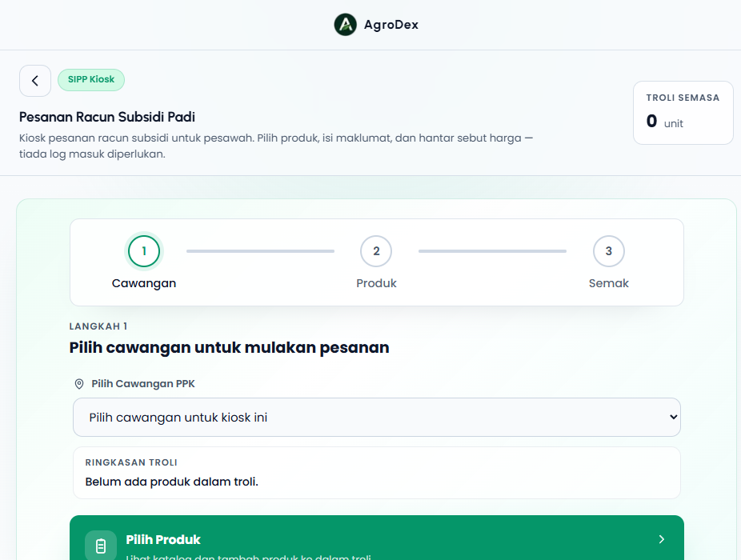Click the location pin icon
Image resolution: width=741 pixels, height=560 pixels.
coord(79,384)
